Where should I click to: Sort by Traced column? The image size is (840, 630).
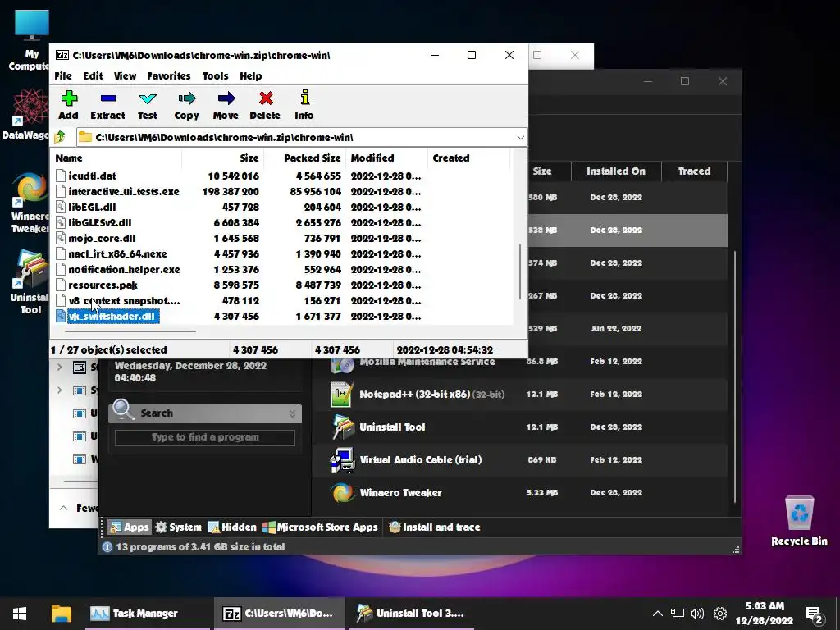(694, 171)
